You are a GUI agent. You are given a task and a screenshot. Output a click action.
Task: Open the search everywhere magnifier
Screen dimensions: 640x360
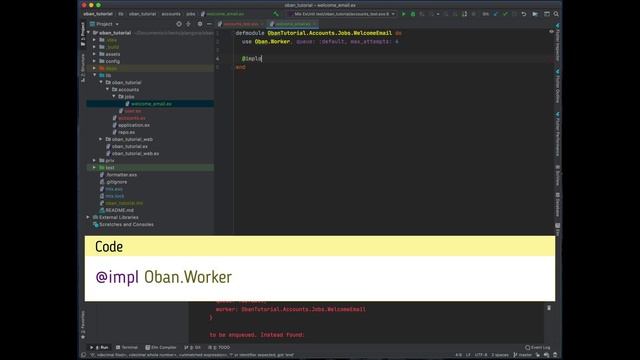pos(556,14)
